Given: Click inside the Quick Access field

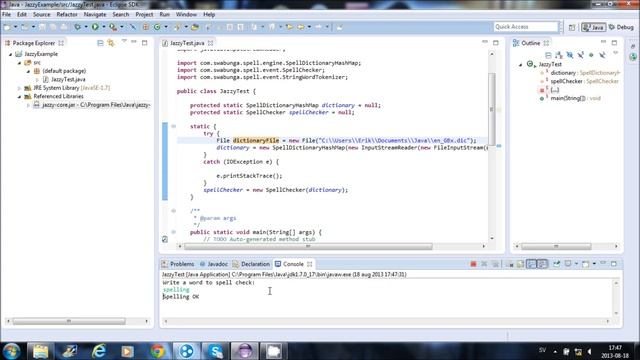Looking at the screenshot, I should 525,27.
